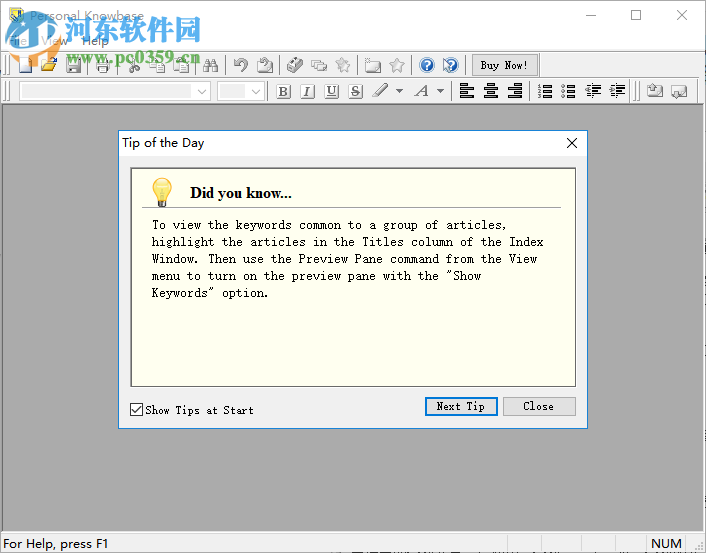The height and width of the screenshot is (553, 706).
Task: Click the New file icon
Action: tap(25, 66)
